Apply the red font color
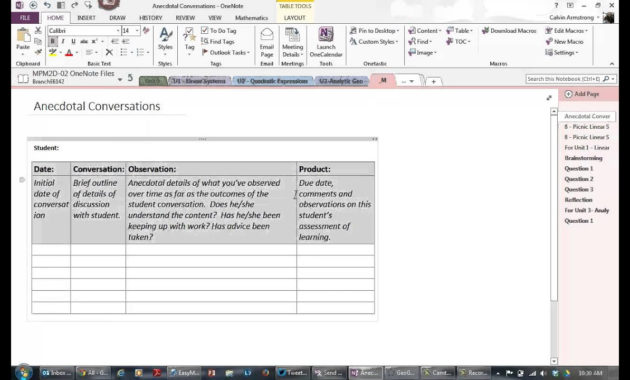Screen dimensions: 630x380 coord(69,52)
